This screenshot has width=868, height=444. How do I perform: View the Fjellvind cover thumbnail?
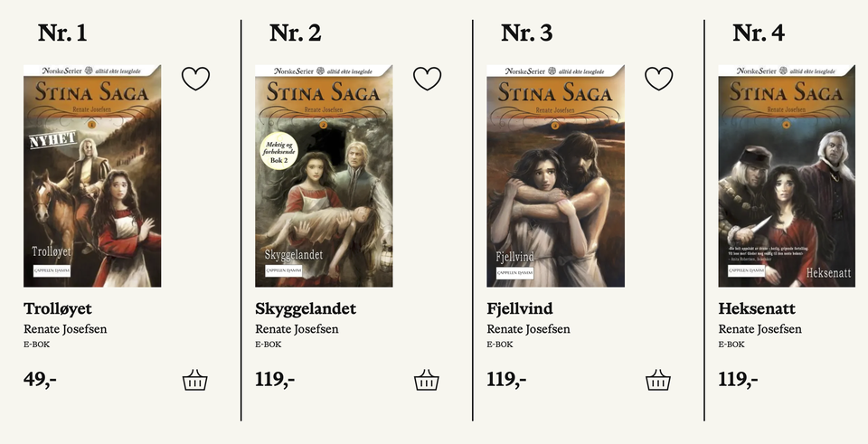coord(555,176)
